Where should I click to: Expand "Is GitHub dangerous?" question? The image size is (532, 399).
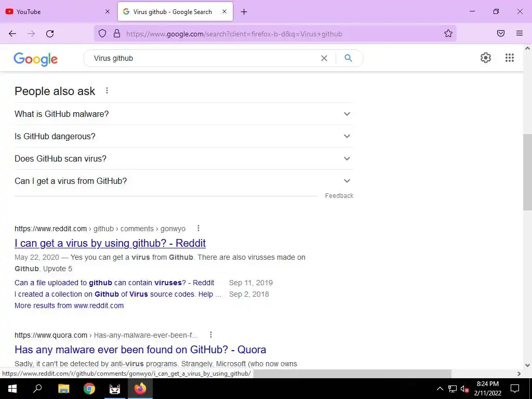pyautogui.click(x=184, y=137)
